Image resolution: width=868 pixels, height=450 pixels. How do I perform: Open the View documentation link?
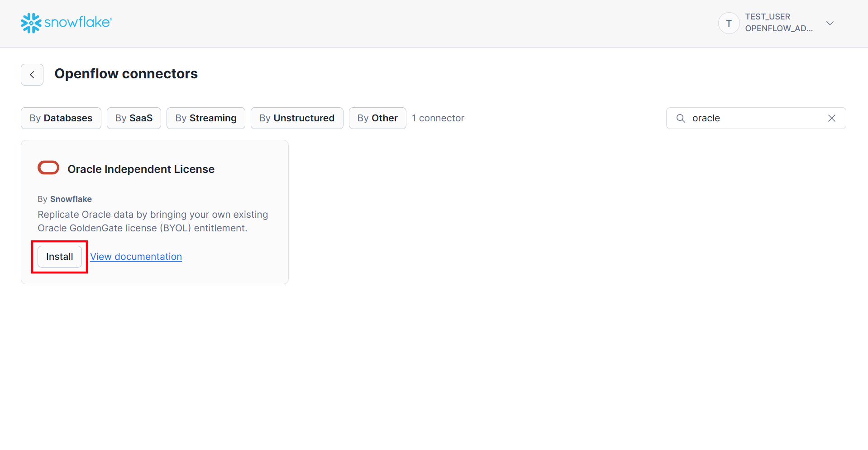[x=136, y=257]
